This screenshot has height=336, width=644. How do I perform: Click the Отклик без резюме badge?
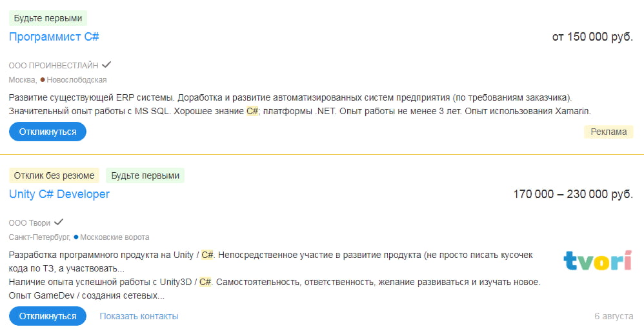point(54,175)
